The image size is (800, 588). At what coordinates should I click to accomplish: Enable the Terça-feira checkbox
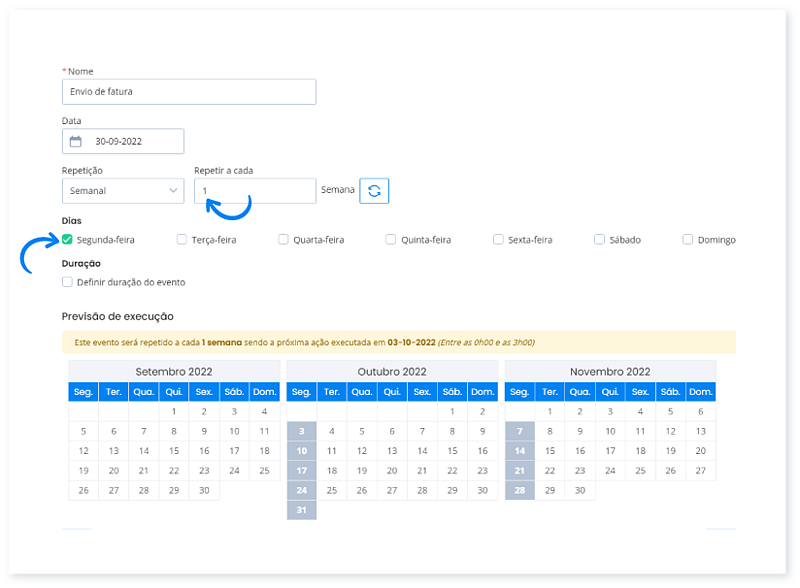coord(182,240)
